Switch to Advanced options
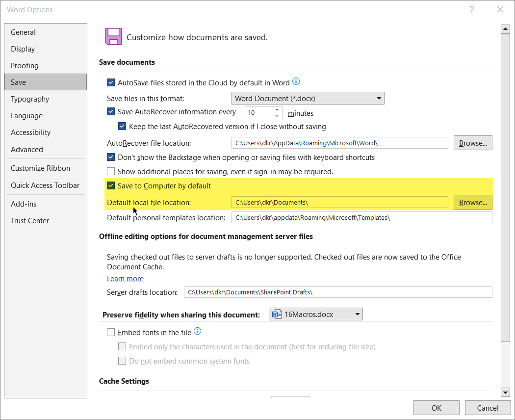 [x=46, y=150]
